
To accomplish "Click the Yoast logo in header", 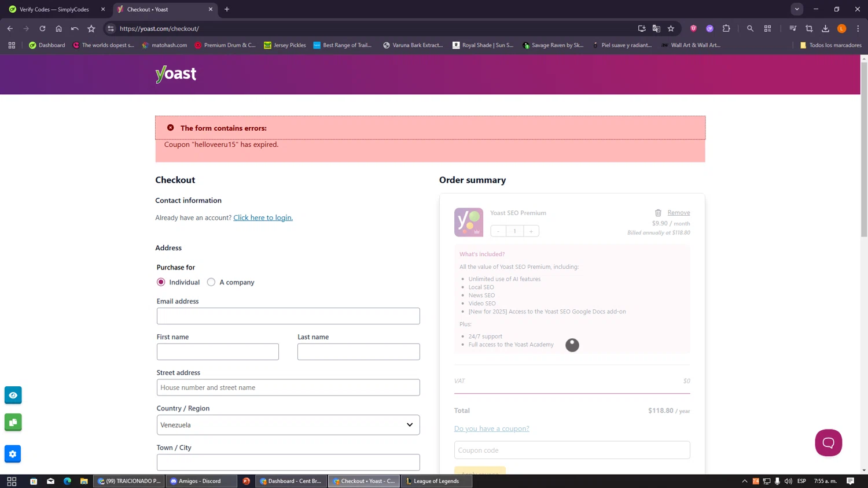I will [176, 74].
